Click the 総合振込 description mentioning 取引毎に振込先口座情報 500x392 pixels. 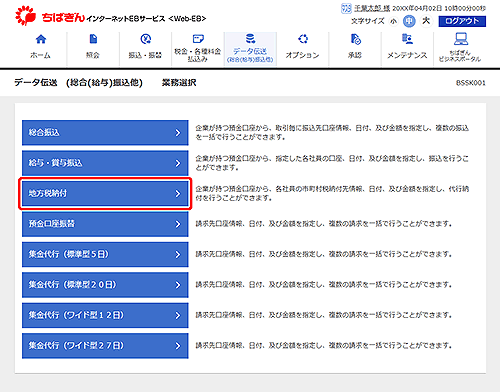[x=332, y=132]
